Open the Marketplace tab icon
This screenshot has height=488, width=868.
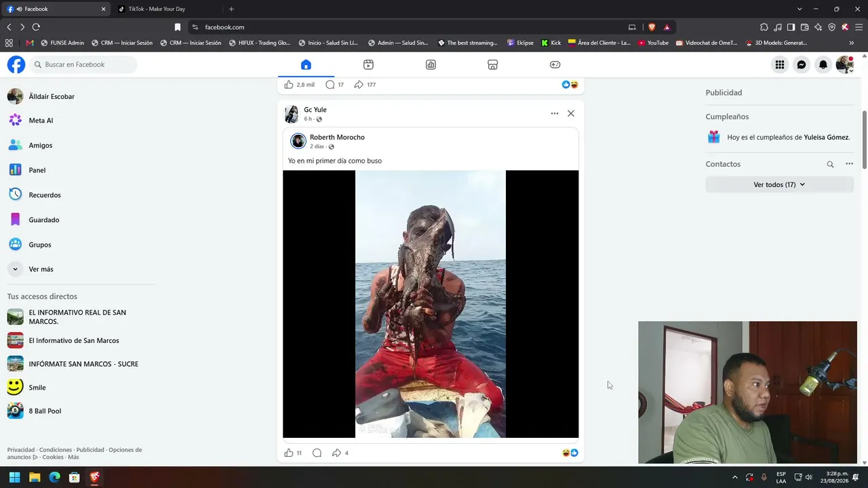coord(493,64)
